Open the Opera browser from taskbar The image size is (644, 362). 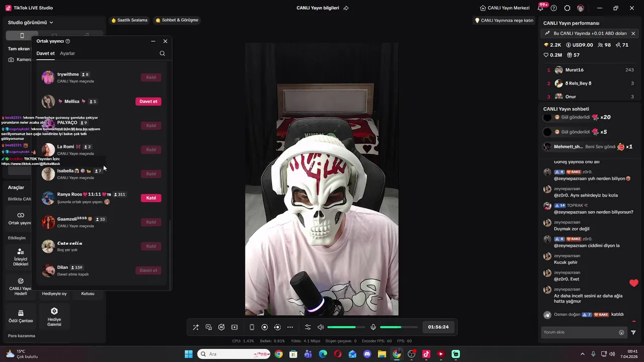point(338,354)
